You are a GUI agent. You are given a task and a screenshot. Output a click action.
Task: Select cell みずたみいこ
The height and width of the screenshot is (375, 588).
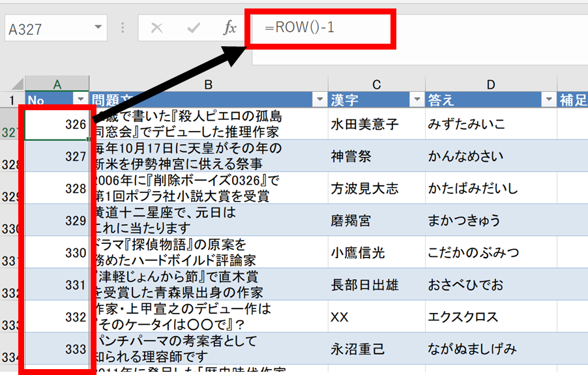pos(492,124)
